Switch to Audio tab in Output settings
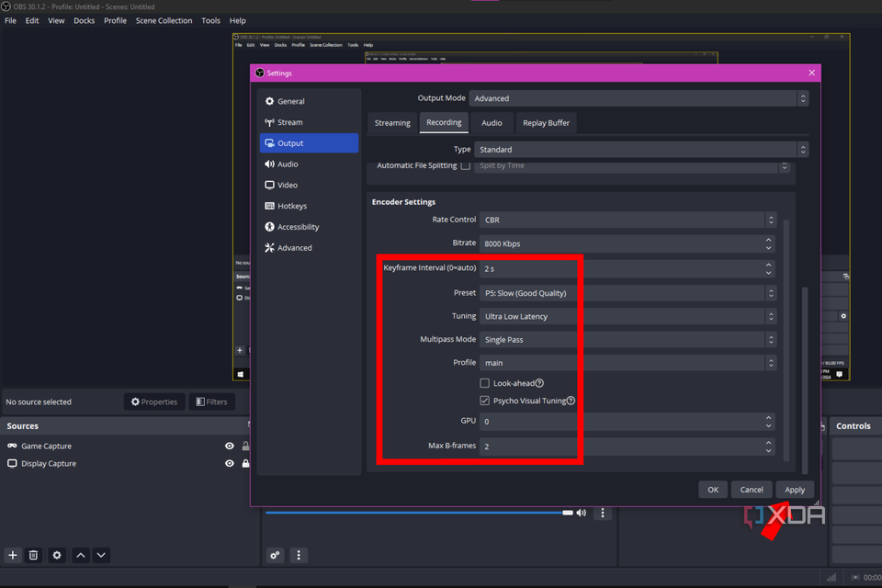This screenshot has width=882, height=588. (x=492, y=123)
